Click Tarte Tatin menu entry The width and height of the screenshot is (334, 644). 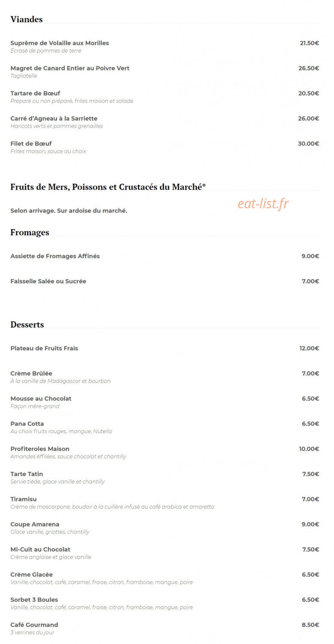(27, 474)
